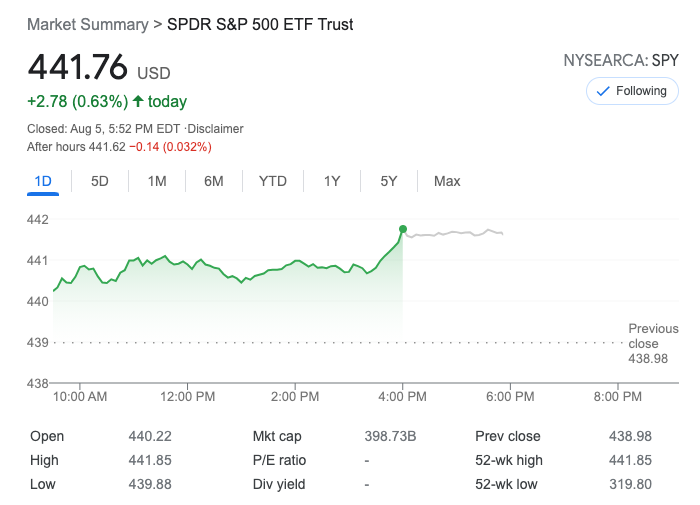
Task: Switch to the 1Y chart range
Action: (x=332, y=181)
